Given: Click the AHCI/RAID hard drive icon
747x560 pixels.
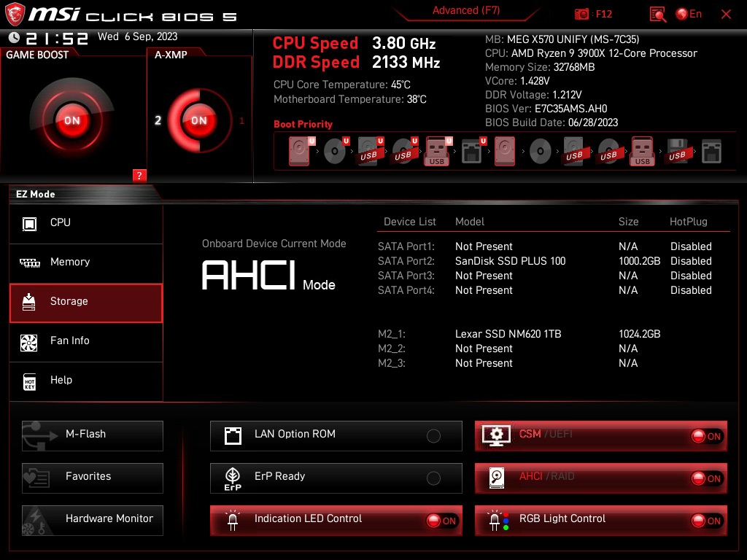Looking at the screenshot, I should click(x=497, y=478).
